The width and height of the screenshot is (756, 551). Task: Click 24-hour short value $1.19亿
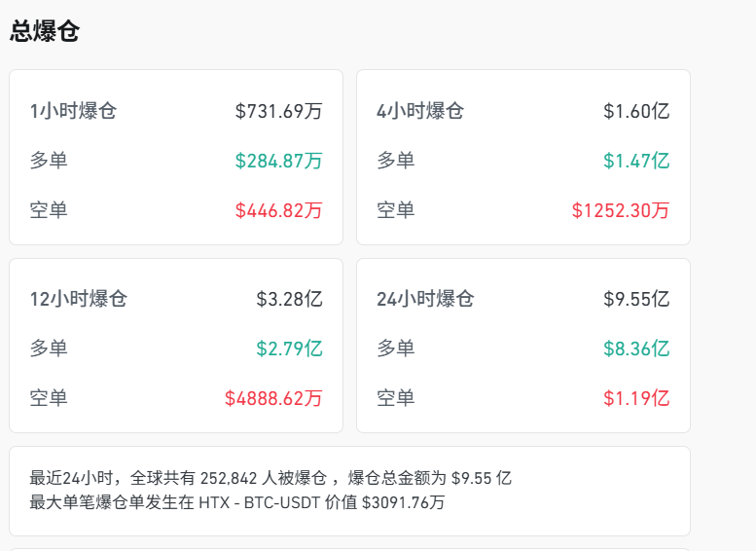[x=636, y=398]
